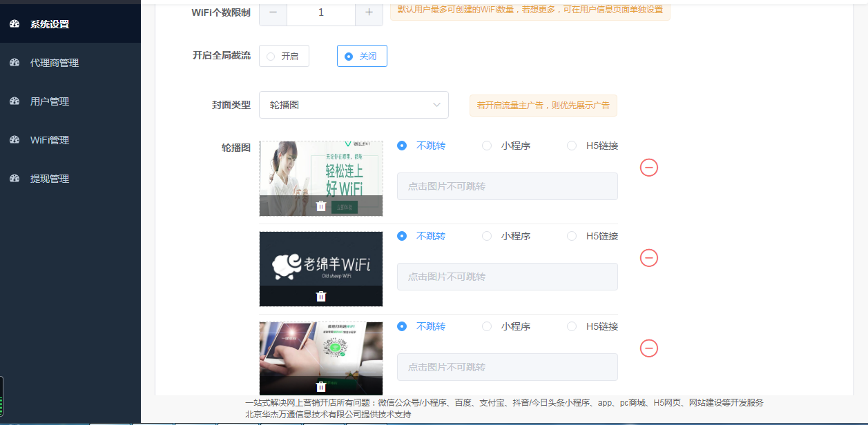Open 代理商管理 menu
868x425 pixels.
(x=70, y=63)
